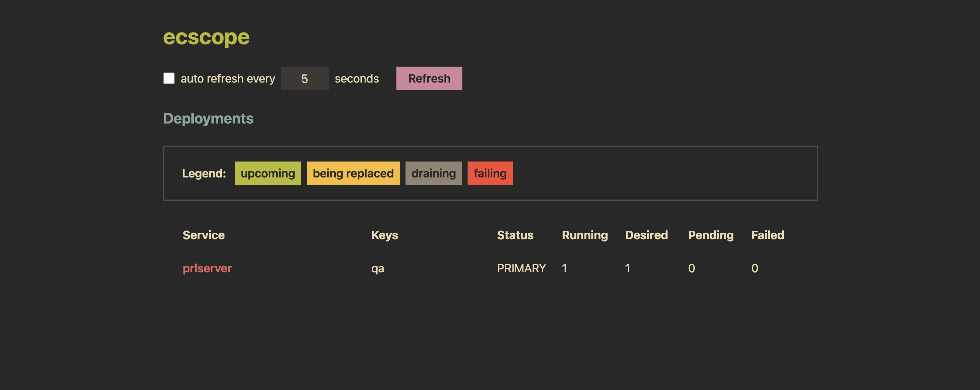Open the Deployments section heading
This screenshot has width=980, height=390.
click(209, 118)
